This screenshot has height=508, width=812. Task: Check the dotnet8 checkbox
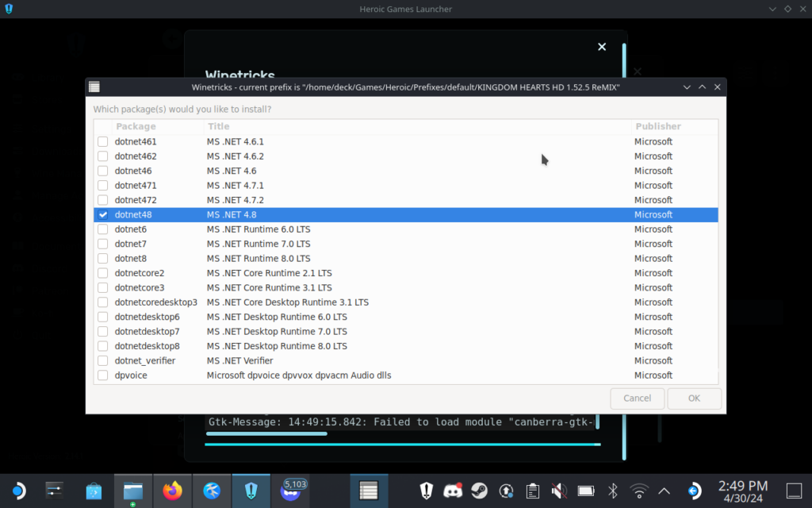(102, 258)
